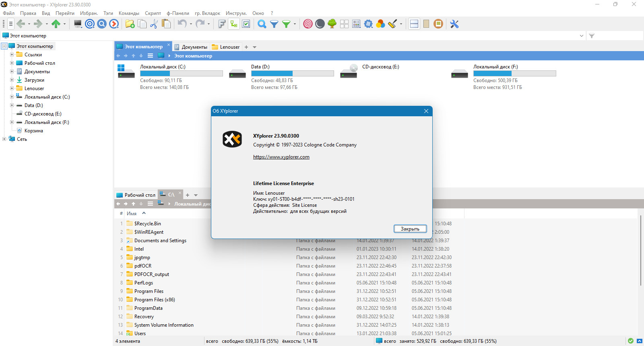Create a new folder with the toolbar icon
This screenshot has height=346, width=644.
coord(130,24)
